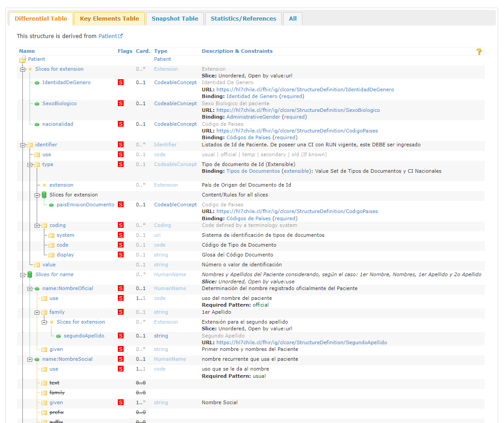Viewport: 504px width, 423px height.
Task: Select the Key Elements Table tab
Action: (x=109, y=19)
